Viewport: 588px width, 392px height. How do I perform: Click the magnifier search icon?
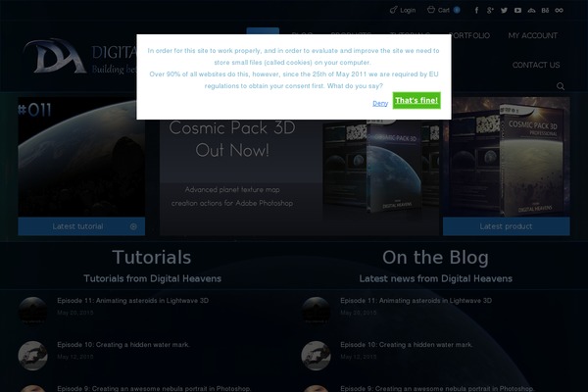click(561, 86)
